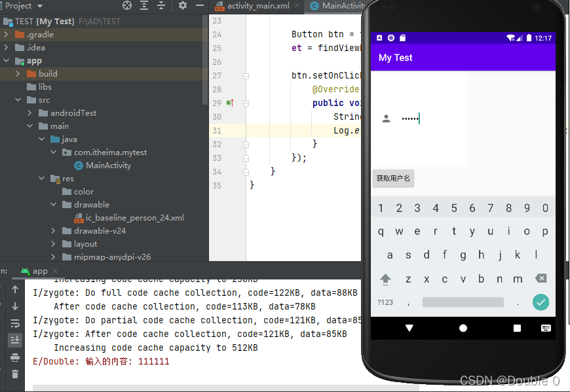Image resolution: width=570 pixels, height=392 pixels.
Task: Toggle scroll to end in console
Action: tap(15, 340)
